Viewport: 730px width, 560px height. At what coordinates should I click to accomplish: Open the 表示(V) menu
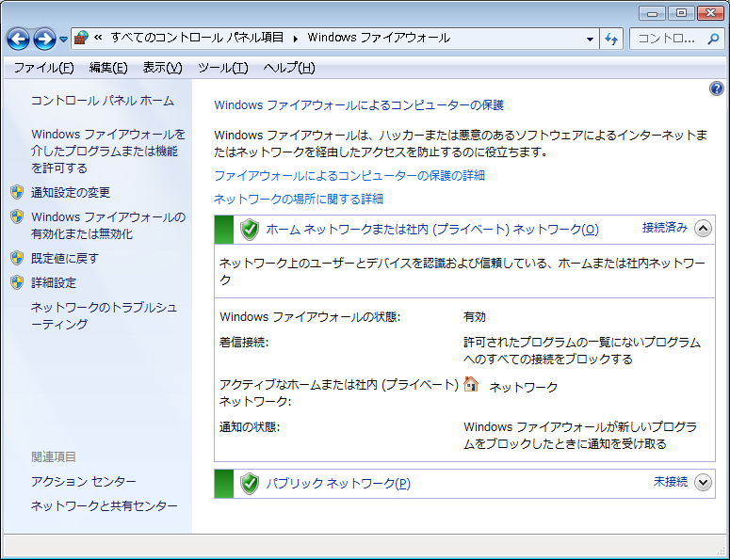click(162, 68)
